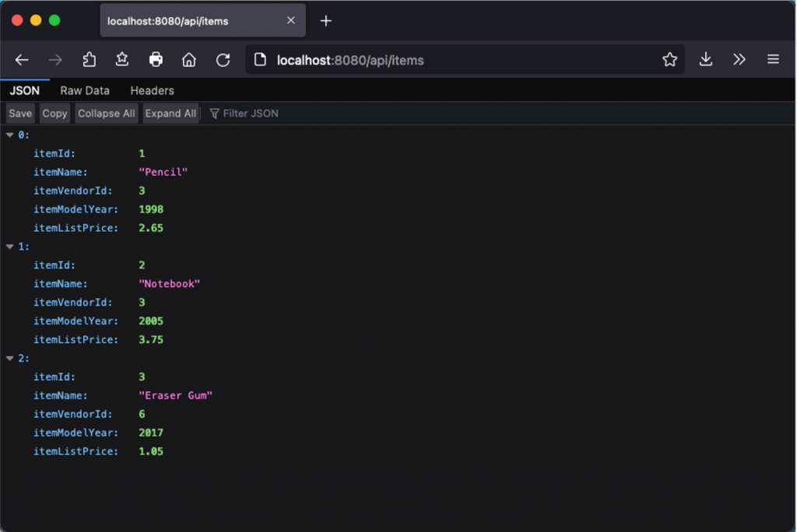Viewport: 797px width, 532px height.
Task: Click the forward navigation arrow
Action: tap(55, 60)
